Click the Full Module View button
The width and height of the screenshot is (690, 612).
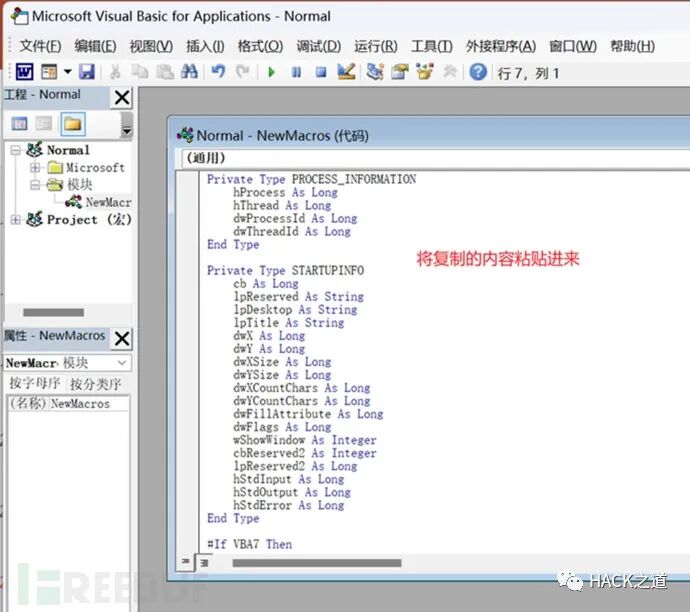pyautogui.click(x=204, y=562)
